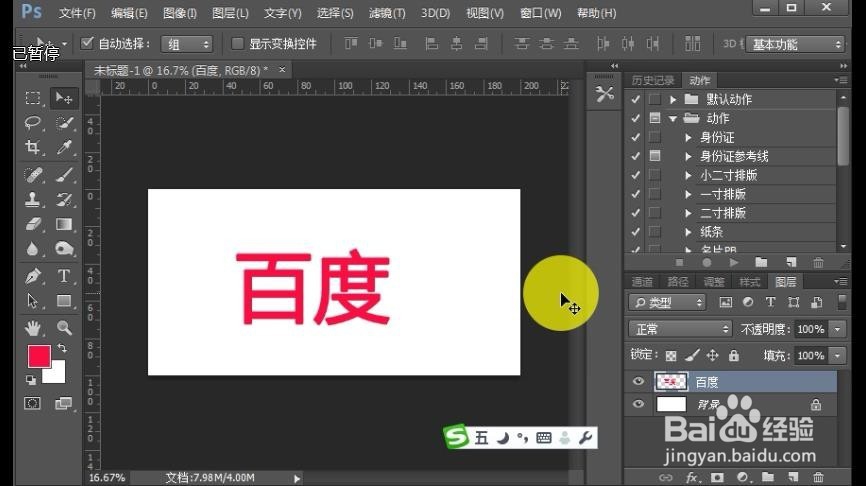This screenshot has width=866, height=486.
Task: Select the Eraser tool
Action: tap(33, 224)
